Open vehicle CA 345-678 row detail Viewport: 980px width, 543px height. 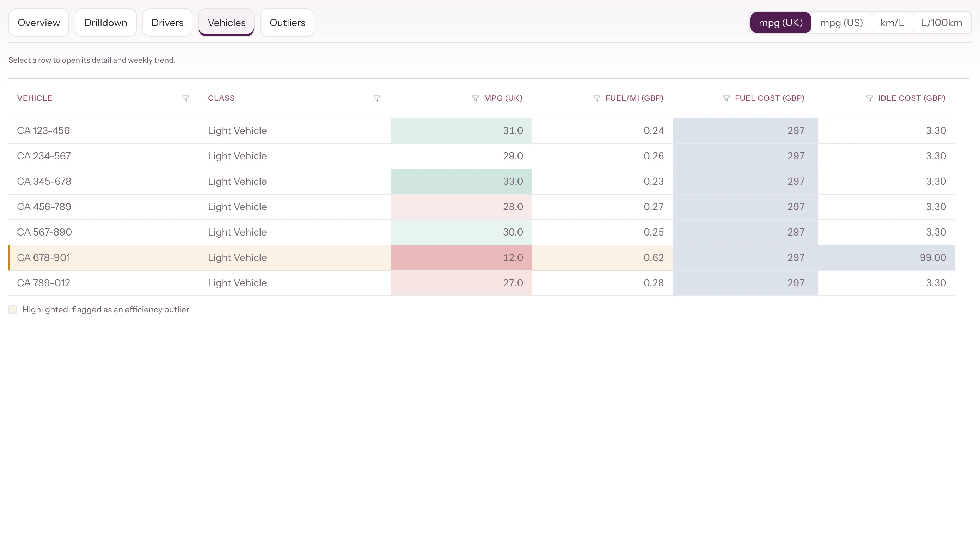(481, 182)
